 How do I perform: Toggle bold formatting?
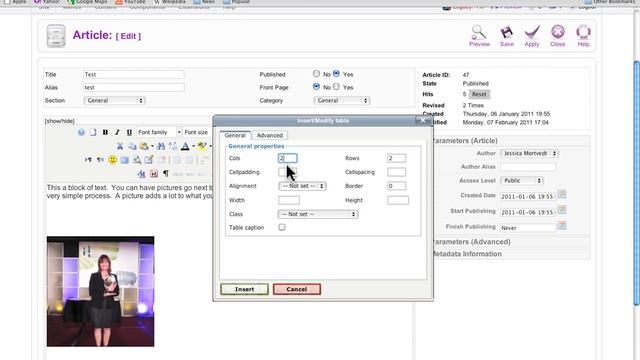click(x=105, y=132)
